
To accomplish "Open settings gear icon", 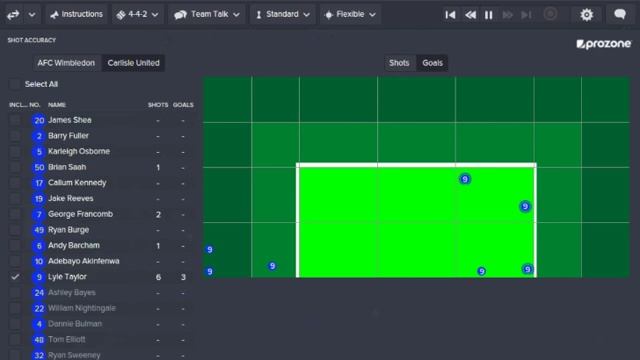I will (587, 15).
